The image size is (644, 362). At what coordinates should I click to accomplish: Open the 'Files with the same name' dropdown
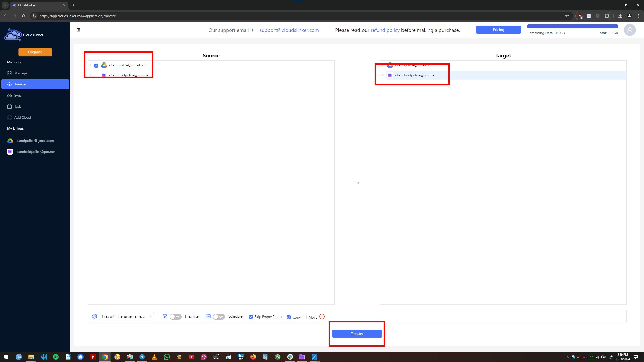tap(127, 316)
